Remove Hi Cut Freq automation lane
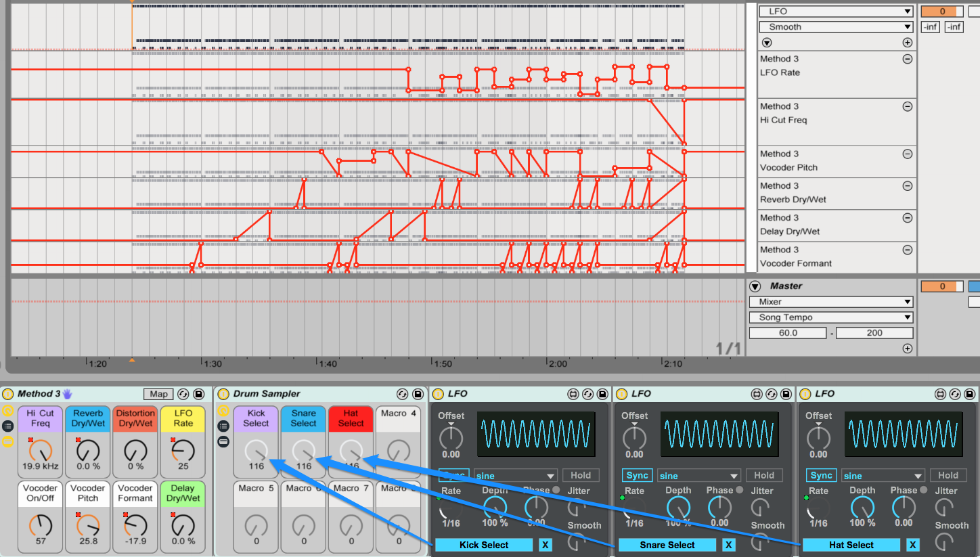 pyautogui.click(x=907, y=106)
